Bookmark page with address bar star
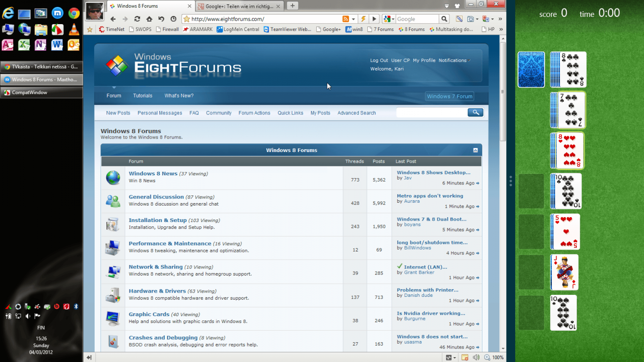 click(x=186, y=19)
